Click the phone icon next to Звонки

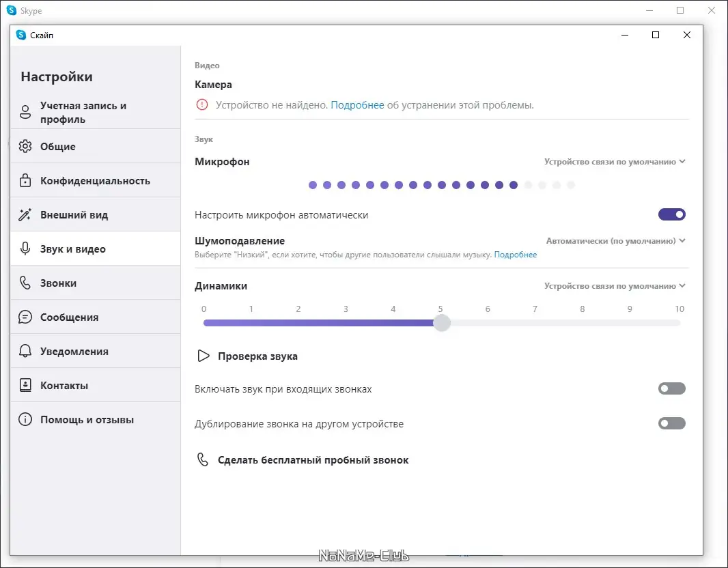25,282
